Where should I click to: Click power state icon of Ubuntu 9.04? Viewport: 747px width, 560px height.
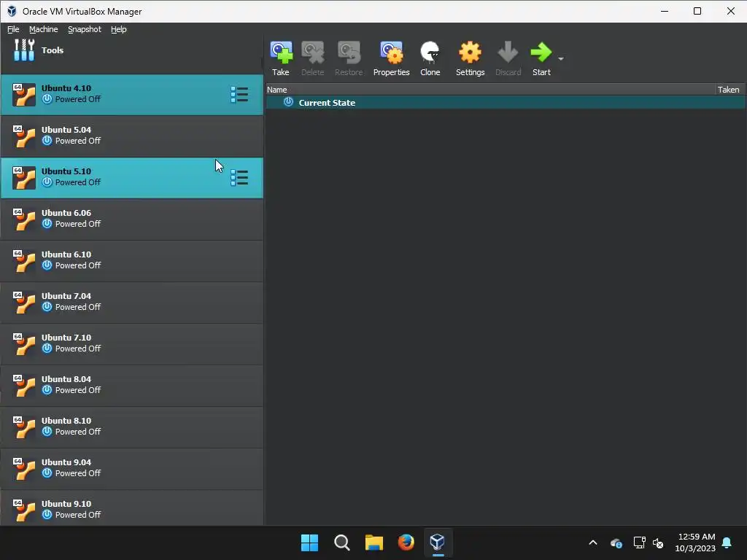[x=47, y=473]
